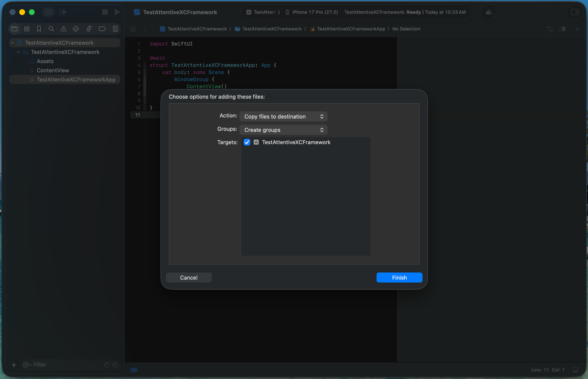Toggle the inspector panel at top right
The width and height of the screenshot is (588, 379).
pos(575,12)
